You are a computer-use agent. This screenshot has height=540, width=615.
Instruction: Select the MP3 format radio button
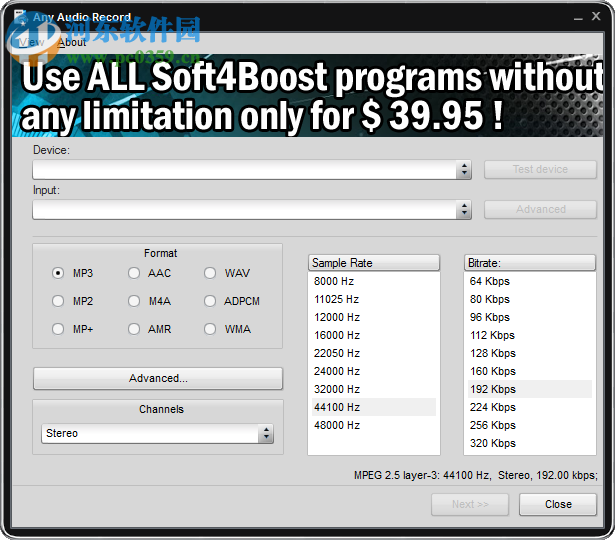58,273
